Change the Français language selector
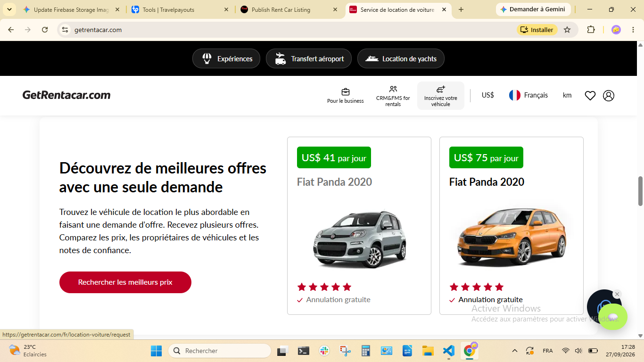 click(x=528, y=95)
